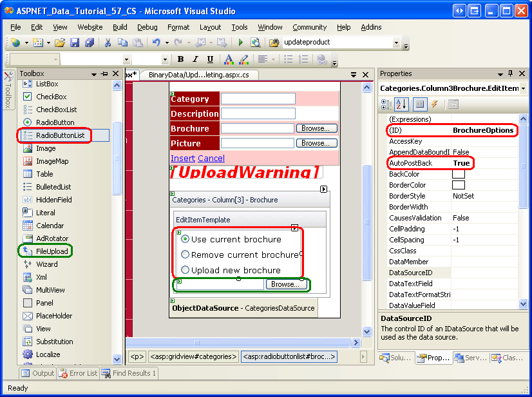Click the BackColor color swatch
Image resolution: width=532 pixels, height=397 pixels.
(x=459, y=174)
